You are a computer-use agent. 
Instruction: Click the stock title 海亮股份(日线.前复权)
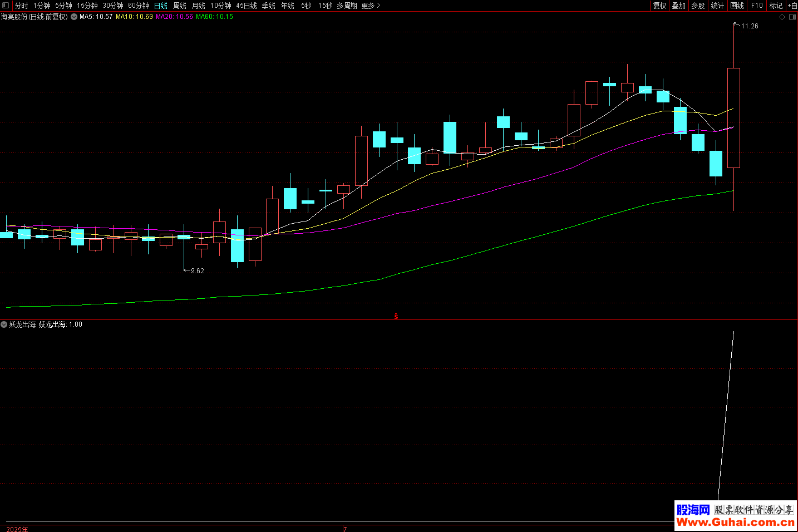[35, 17]
